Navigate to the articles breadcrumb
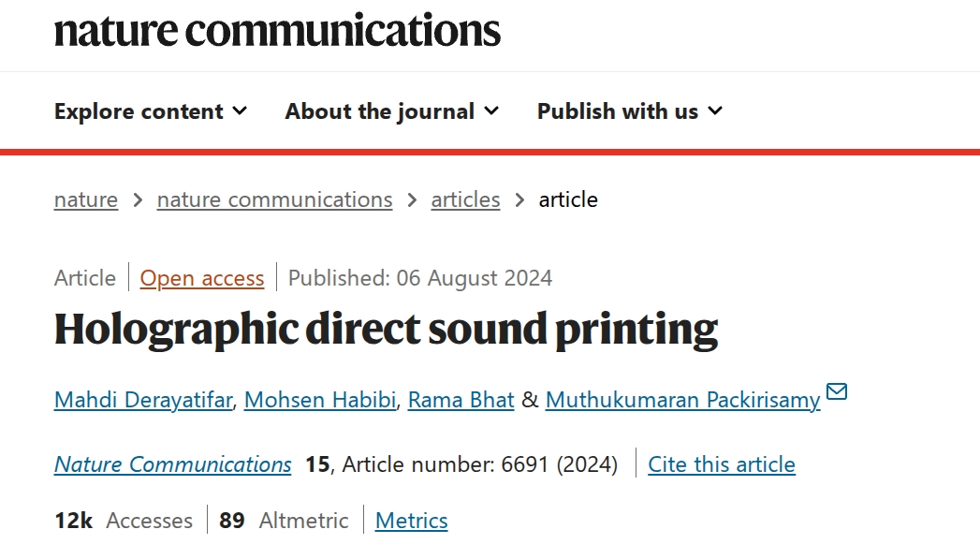The image size is (980, 559). point(465,199)
